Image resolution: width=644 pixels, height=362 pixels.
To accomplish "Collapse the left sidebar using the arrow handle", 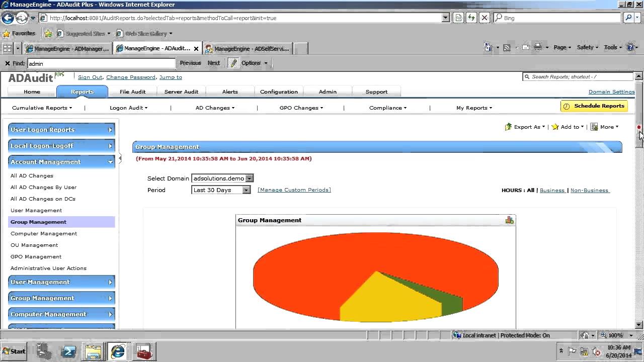I will point(120,158).
